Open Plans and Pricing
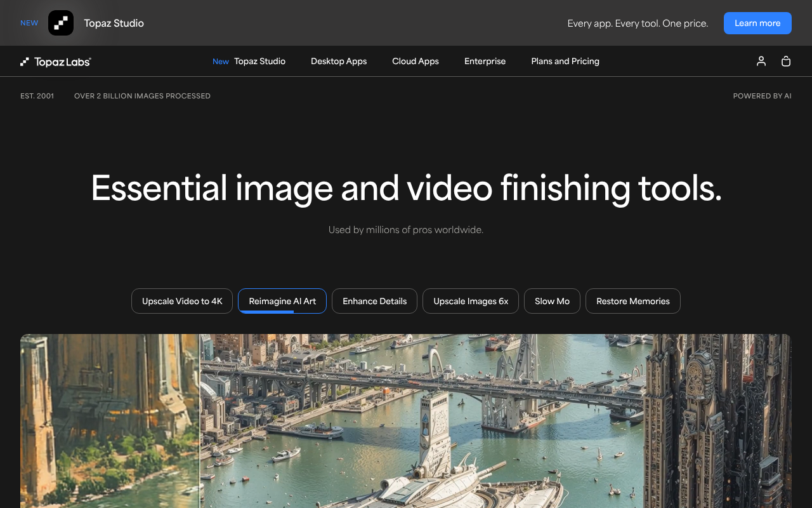Image resolution: width=812 pixels, height=508 pixels. coord(565,61)
